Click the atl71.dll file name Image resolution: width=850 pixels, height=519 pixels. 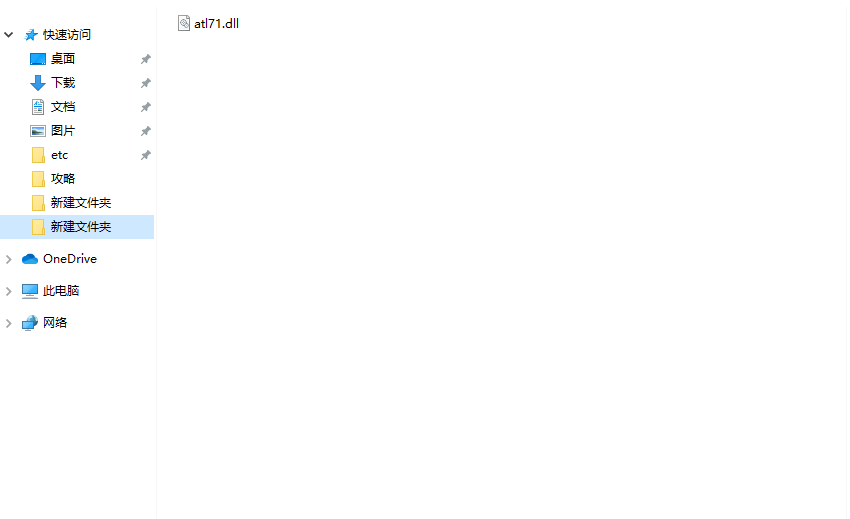click(x=216, y=23)
